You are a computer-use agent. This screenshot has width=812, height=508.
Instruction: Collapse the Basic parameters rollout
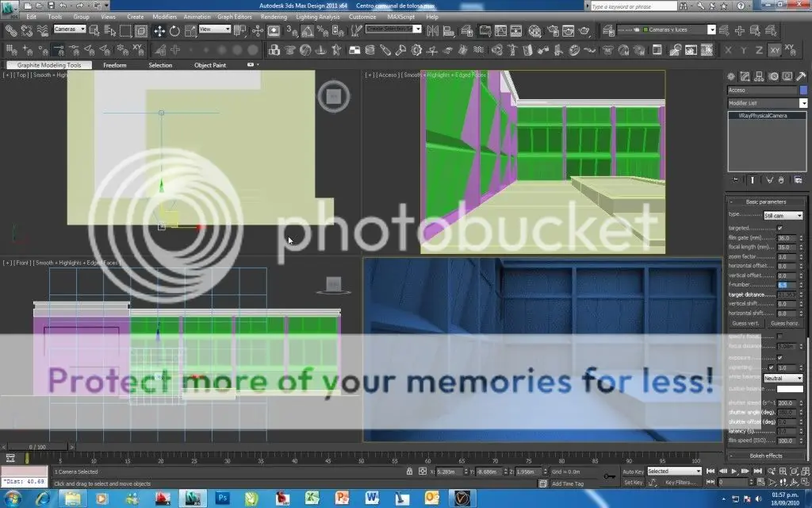766,202
